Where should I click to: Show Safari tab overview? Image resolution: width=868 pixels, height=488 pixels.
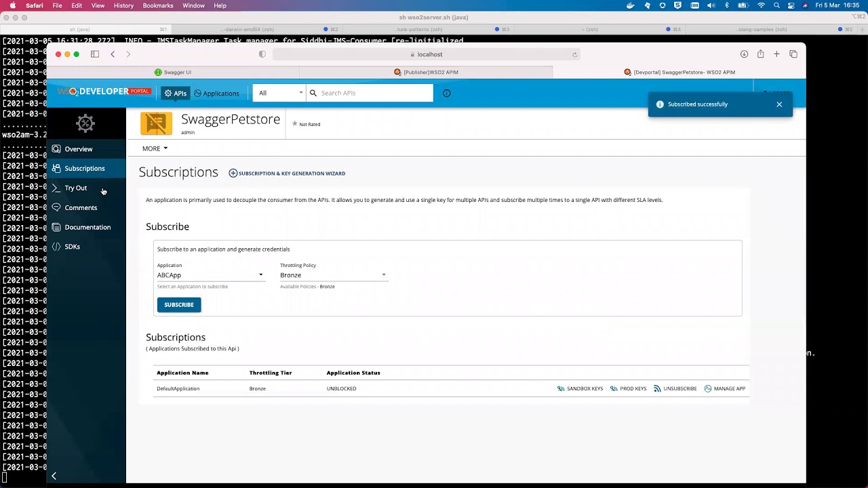pos(793,54)
